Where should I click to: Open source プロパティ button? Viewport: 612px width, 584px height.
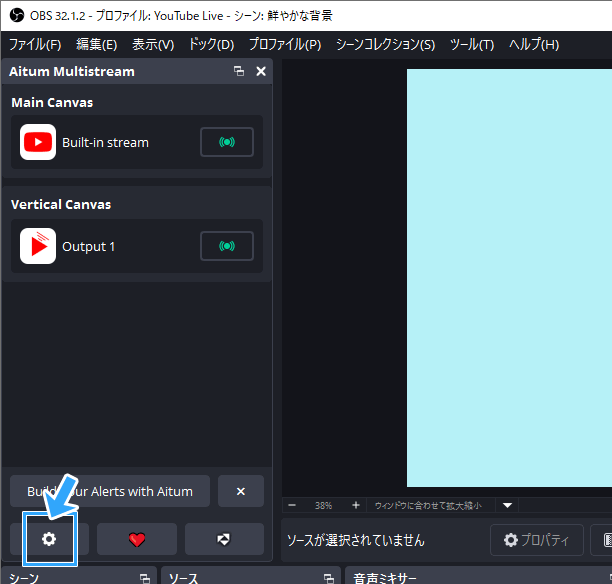(537, 540)
